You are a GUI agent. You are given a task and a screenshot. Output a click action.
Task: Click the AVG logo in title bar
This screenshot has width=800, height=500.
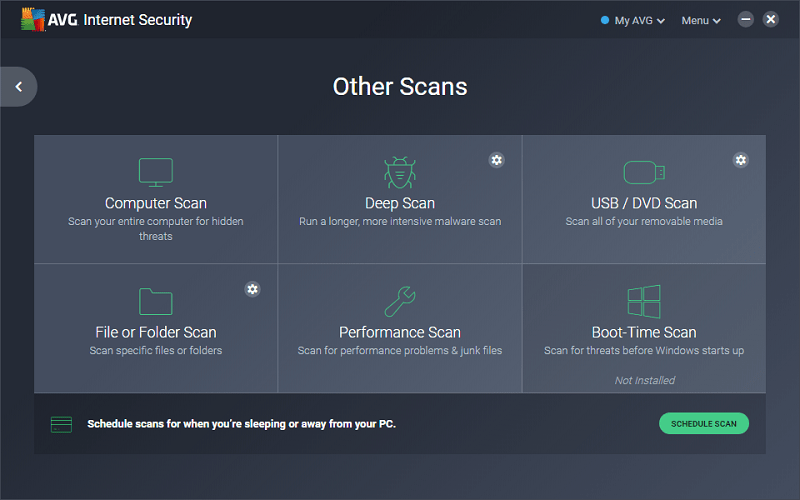(x=33, y=19)
